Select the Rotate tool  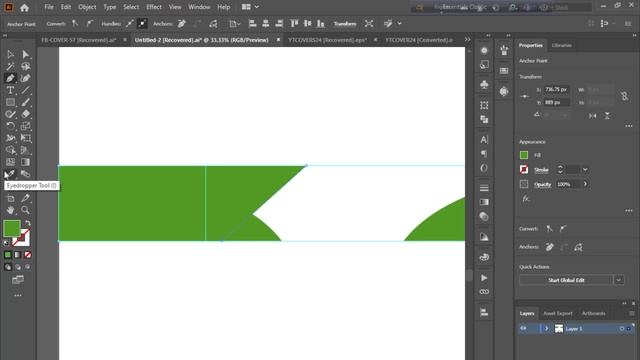point(11,126)
